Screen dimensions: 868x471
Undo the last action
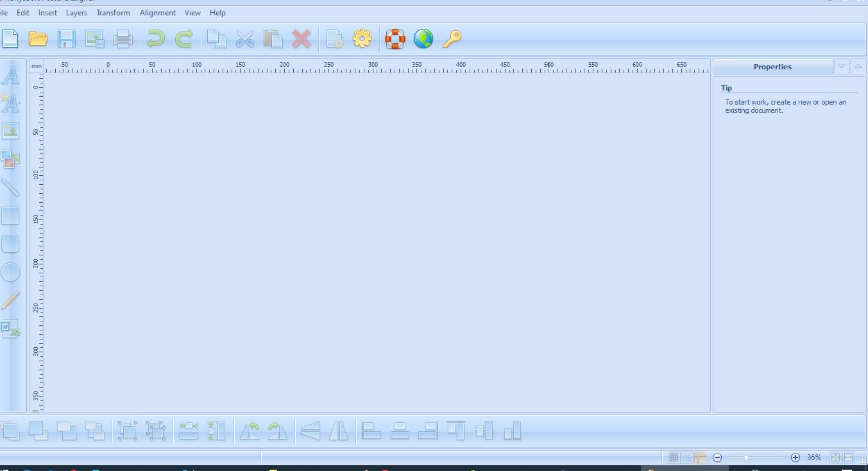click(156, 39)
